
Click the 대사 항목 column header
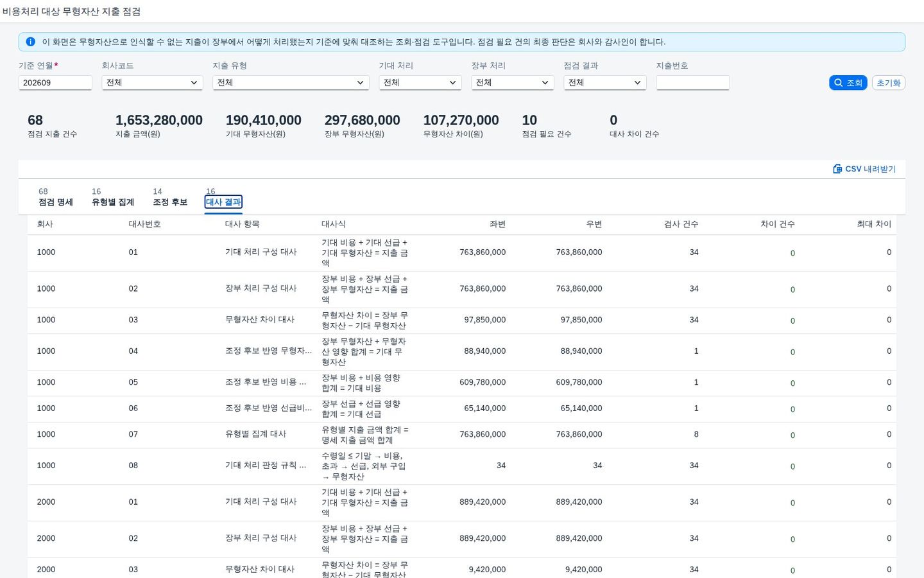pos(242,224)
